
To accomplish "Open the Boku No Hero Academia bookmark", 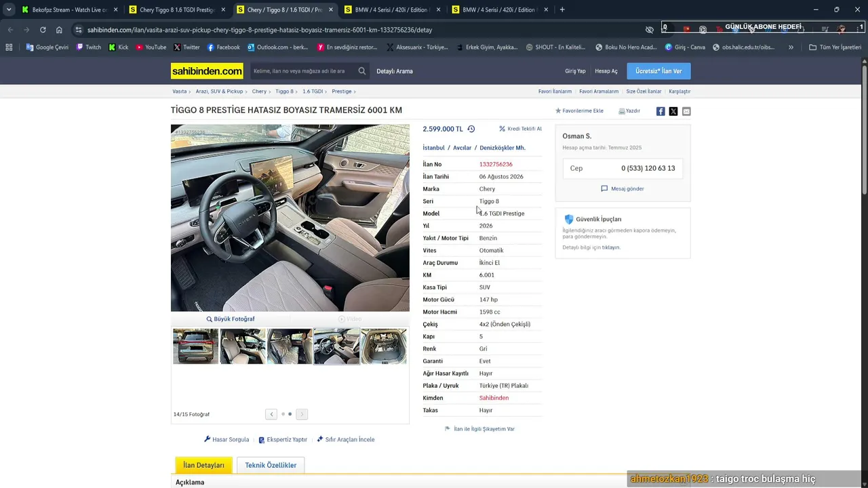I will [x=626, y=47].
